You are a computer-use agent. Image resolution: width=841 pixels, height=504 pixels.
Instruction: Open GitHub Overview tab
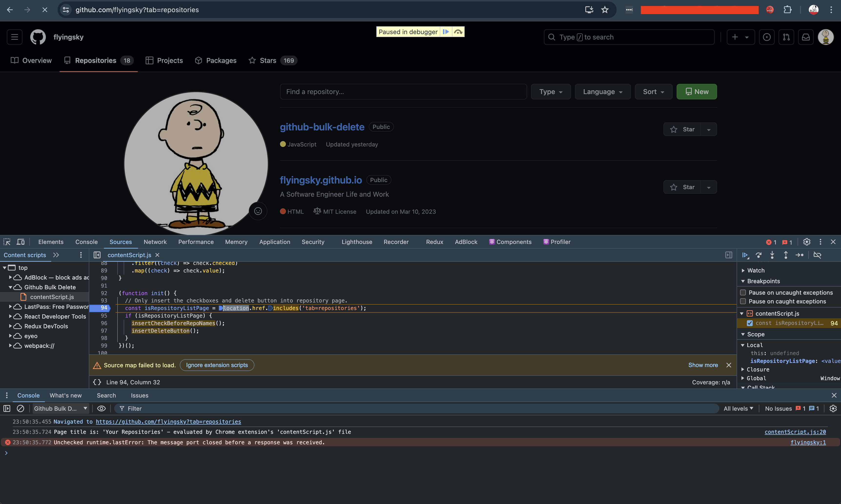(x=31, y=60)
